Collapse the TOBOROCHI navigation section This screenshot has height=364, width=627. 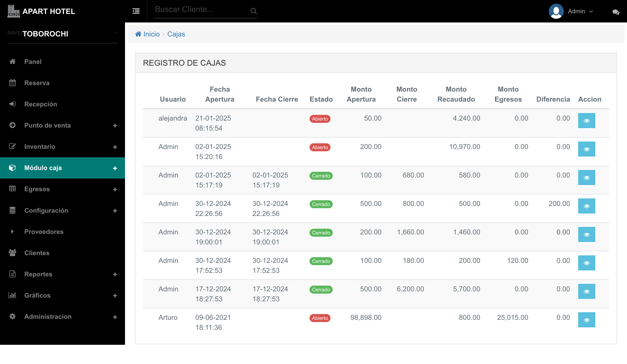point(115,33)
